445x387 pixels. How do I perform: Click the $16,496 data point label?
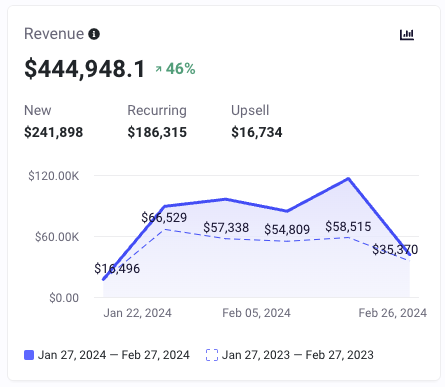(x=117, y=268)
